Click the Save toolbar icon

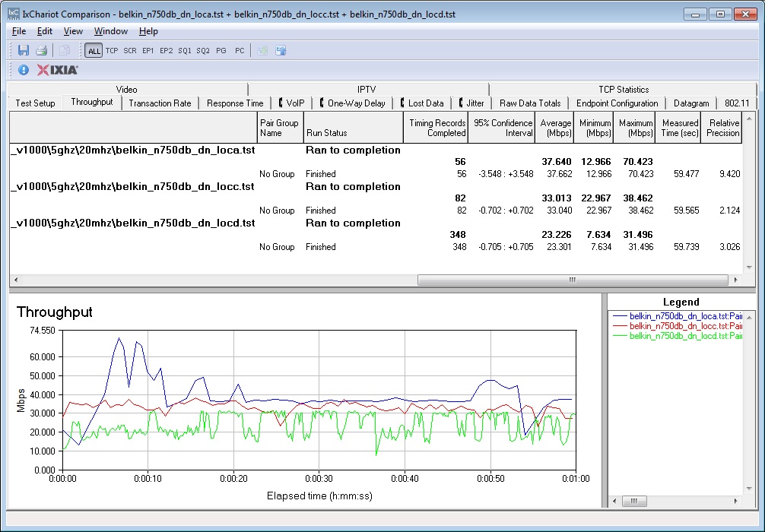[23, 50]
